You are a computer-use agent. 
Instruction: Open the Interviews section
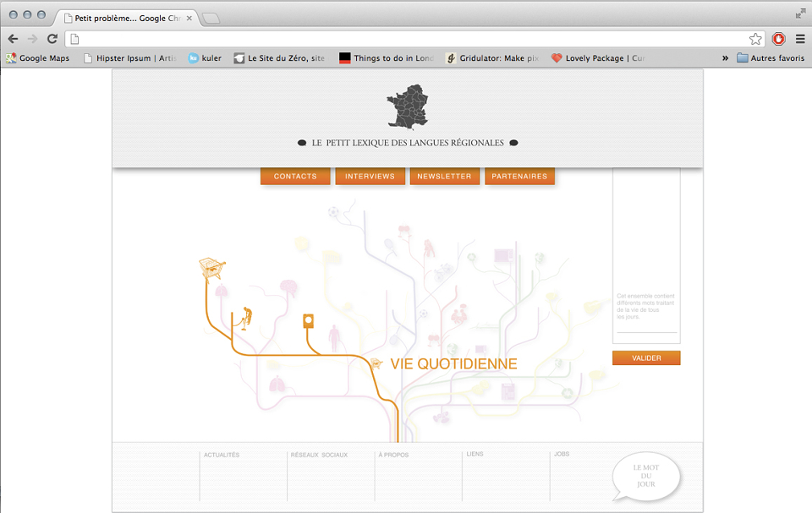pos(370,176)
